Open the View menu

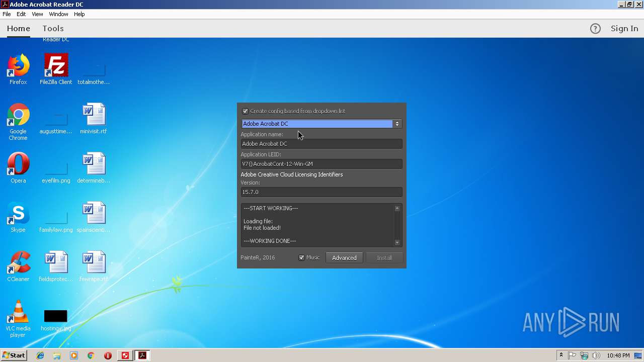click(37, 14)
